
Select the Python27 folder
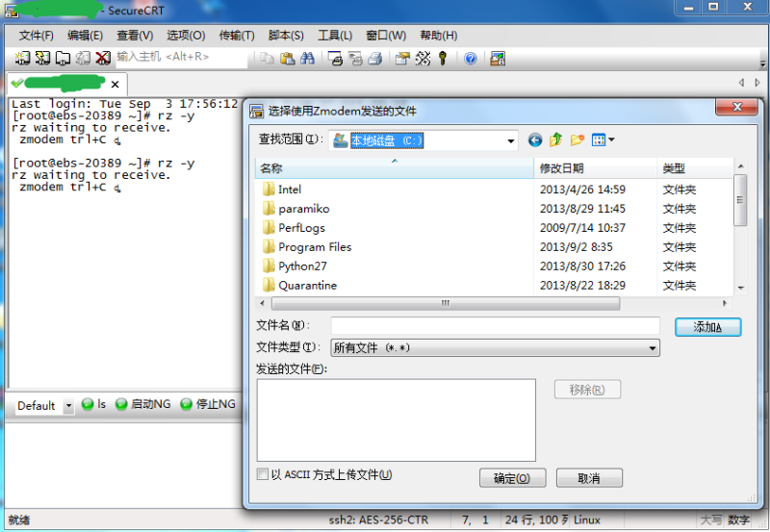[295, 266]
